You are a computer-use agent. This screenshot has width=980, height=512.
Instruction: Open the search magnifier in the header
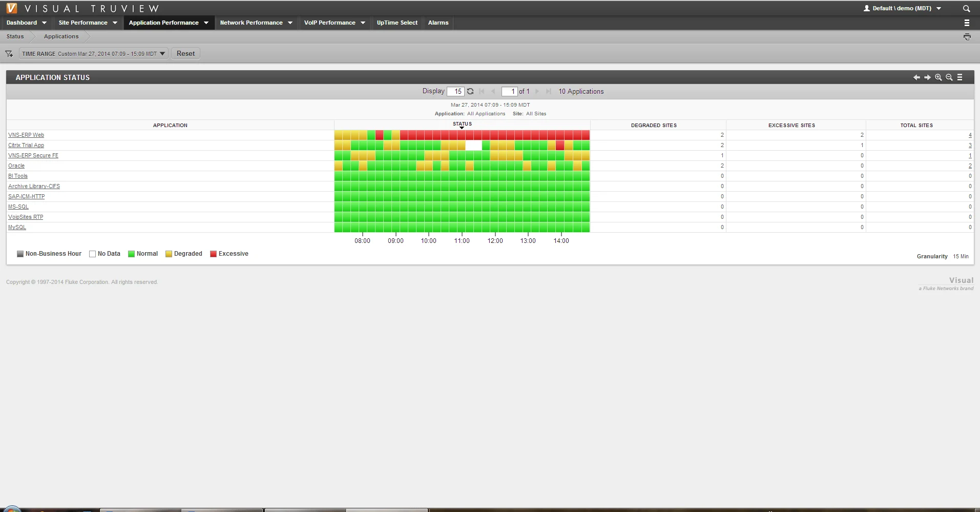(966, 9)
